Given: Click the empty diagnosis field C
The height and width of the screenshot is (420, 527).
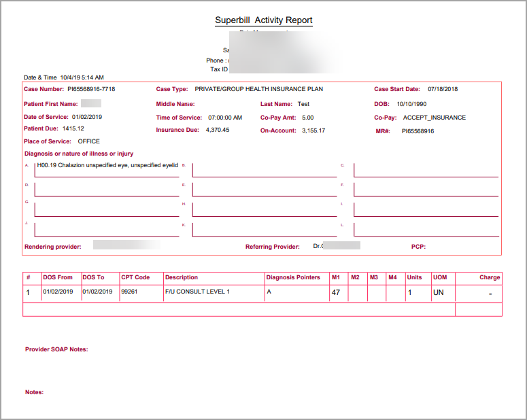Looking at the screenshot, I should [426, 170].
